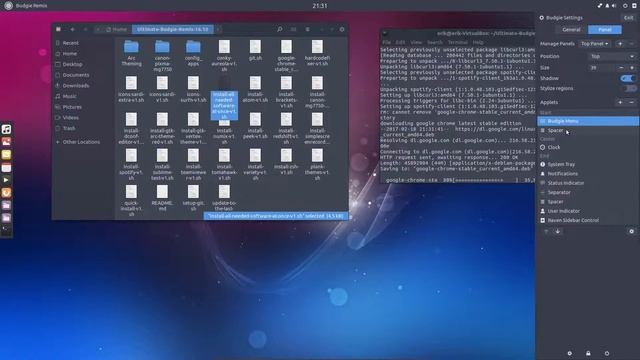Add an applet with Applets plus button
This screenshot has height=360, width=640.
tap(620, 102)
